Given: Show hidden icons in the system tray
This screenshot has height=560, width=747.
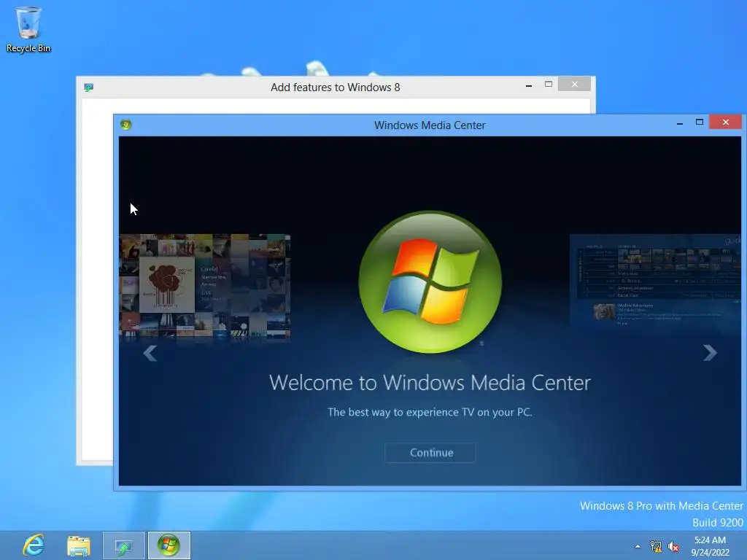Looking at the screenshot, I should coord(638,547).
